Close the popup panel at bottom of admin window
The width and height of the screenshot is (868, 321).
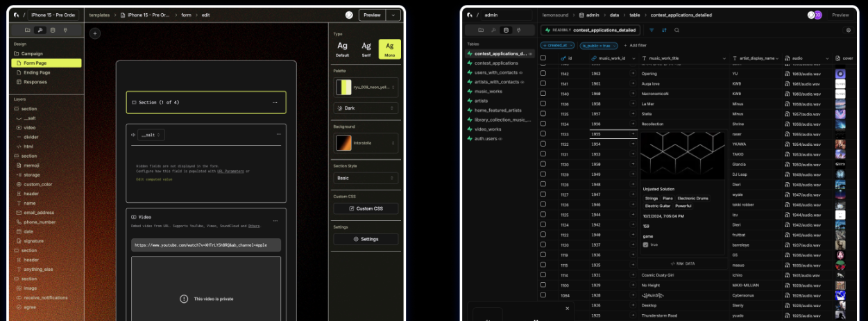(x=567, y=308)
